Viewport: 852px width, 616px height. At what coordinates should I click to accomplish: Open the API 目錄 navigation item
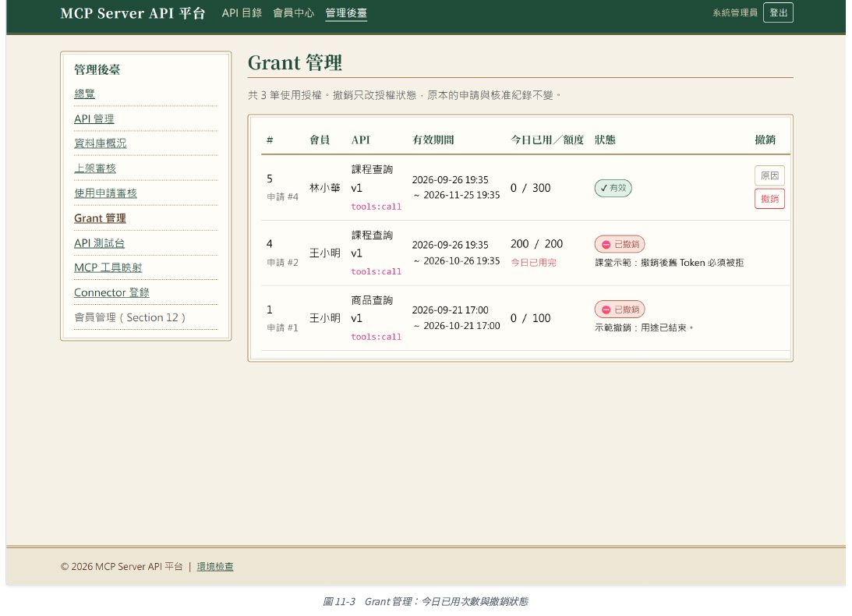[x=242, y=13]
